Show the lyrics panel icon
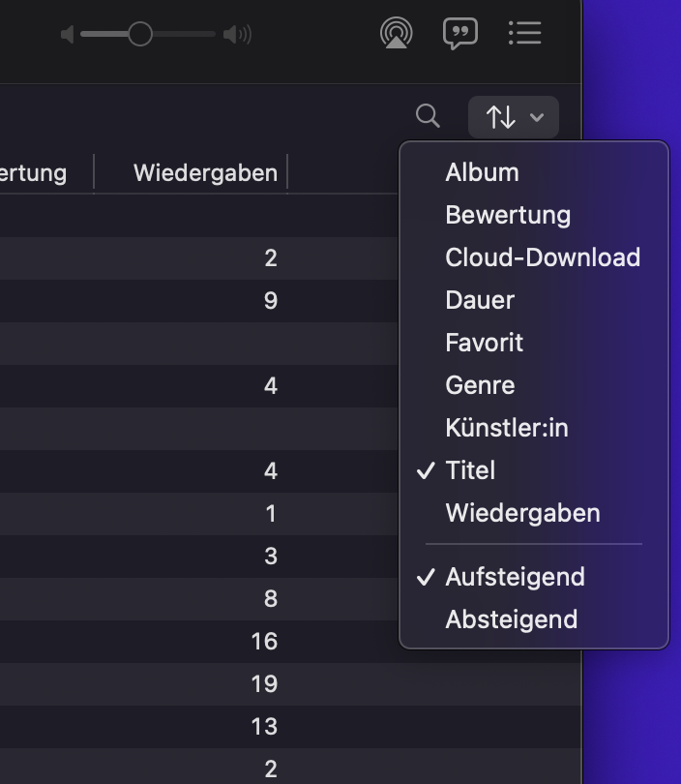This screenshot has width=681, height=784. (460, 34)
